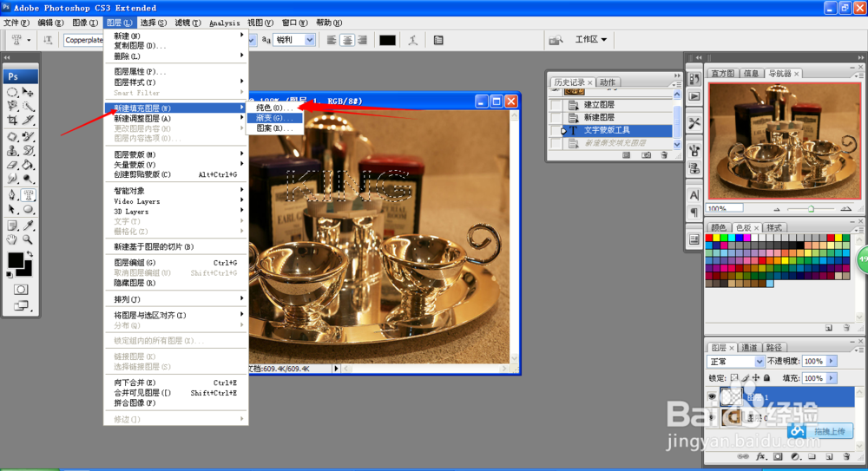Viewport: 868px width, 471px height.
Task: Click the text color black swatch in options bar
Action: (x=387, y=40)
